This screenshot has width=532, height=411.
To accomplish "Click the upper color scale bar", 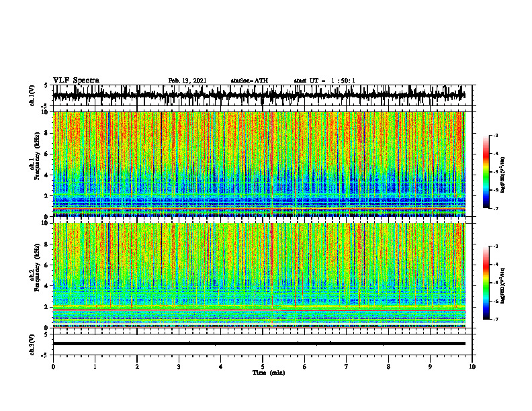I will pyautogui.click(x=486, y=172).
